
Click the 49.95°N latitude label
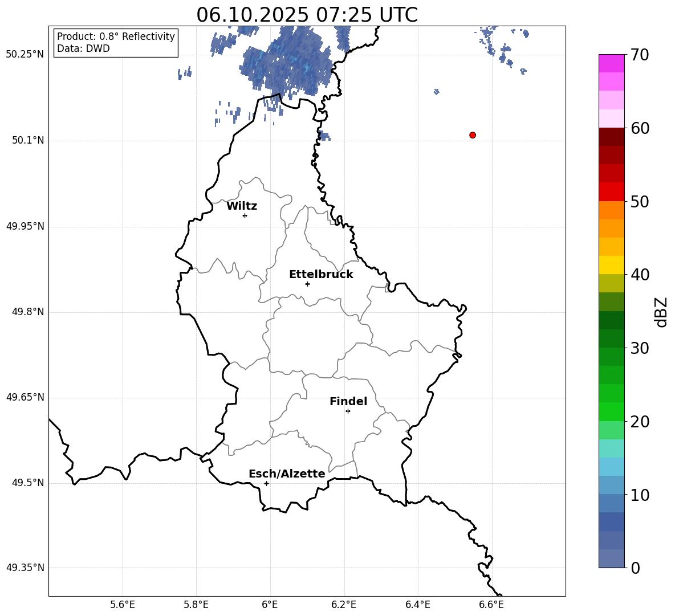25,226
